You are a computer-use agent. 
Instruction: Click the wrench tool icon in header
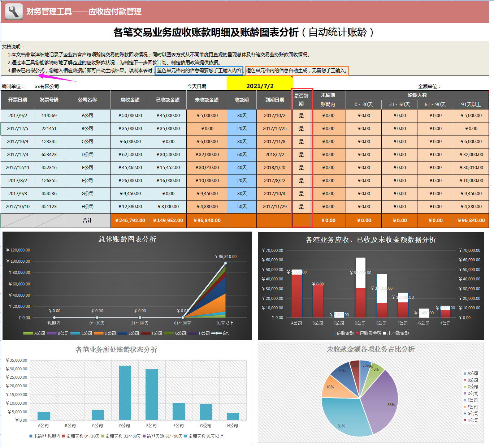pyautogui.click(x=14, y=12)
